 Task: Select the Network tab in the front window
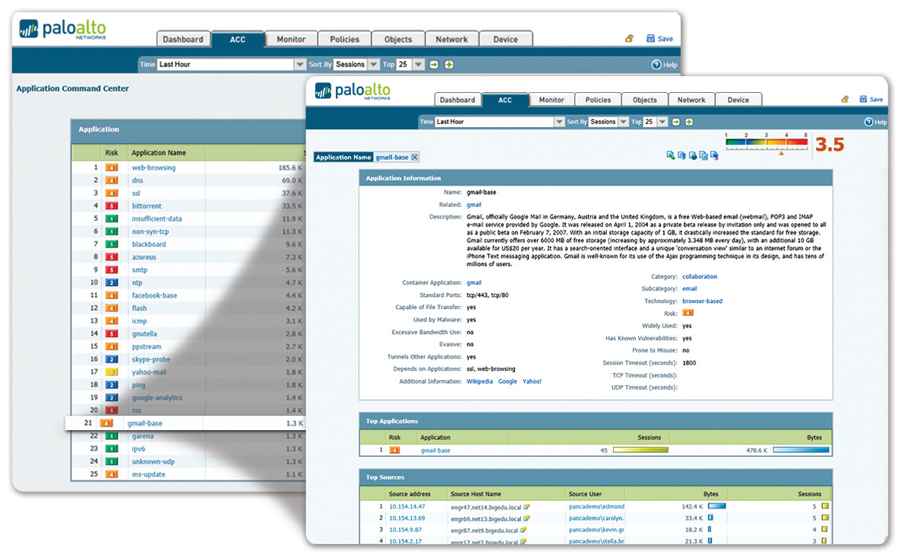pos(692,99)
